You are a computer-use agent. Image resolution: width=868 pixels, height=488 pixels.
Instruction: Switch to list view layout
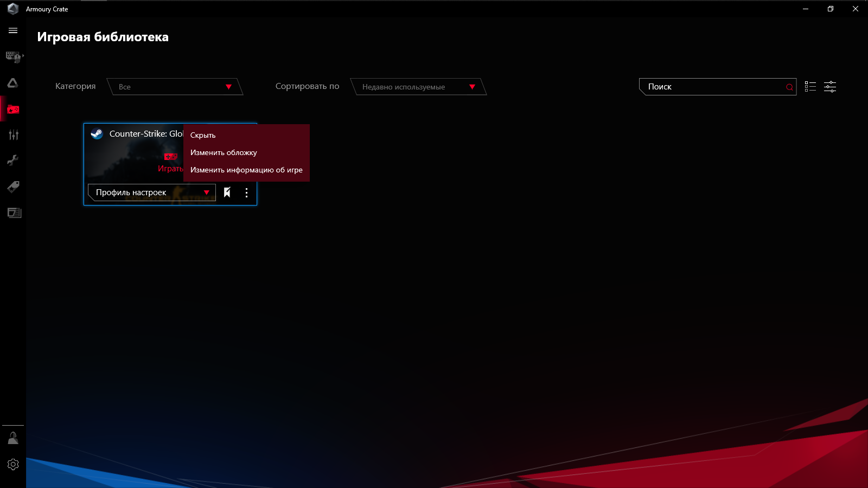(x=810, y=87)
